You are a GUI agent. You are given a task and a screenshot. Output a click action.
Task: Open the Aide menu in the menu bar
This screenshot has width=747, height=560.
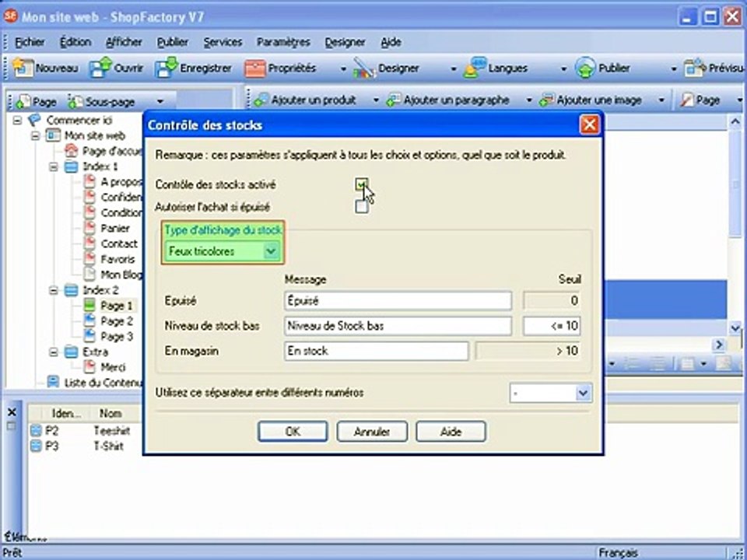coord(391,42)
